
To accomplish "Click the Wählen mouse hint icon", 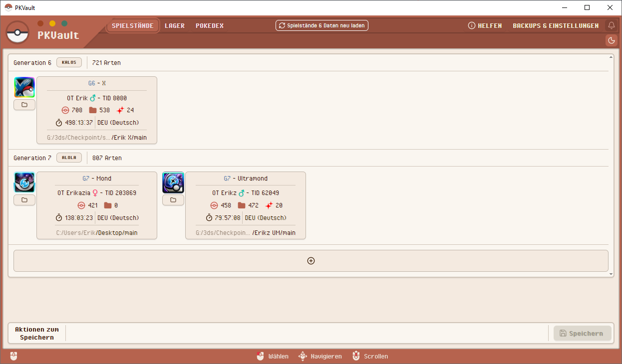I will [260, 356].
